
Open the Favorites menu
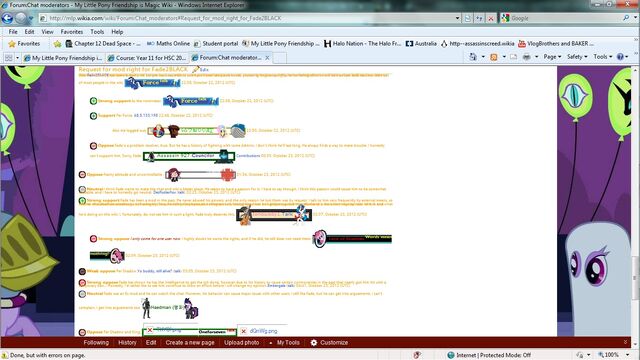tap(71, 31)
